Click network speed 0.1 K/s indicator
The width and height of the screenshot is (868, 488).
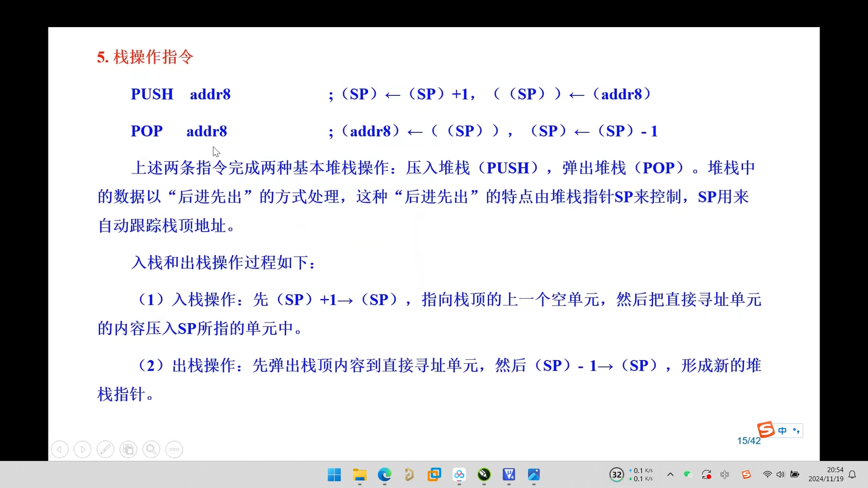click(641, 474)
